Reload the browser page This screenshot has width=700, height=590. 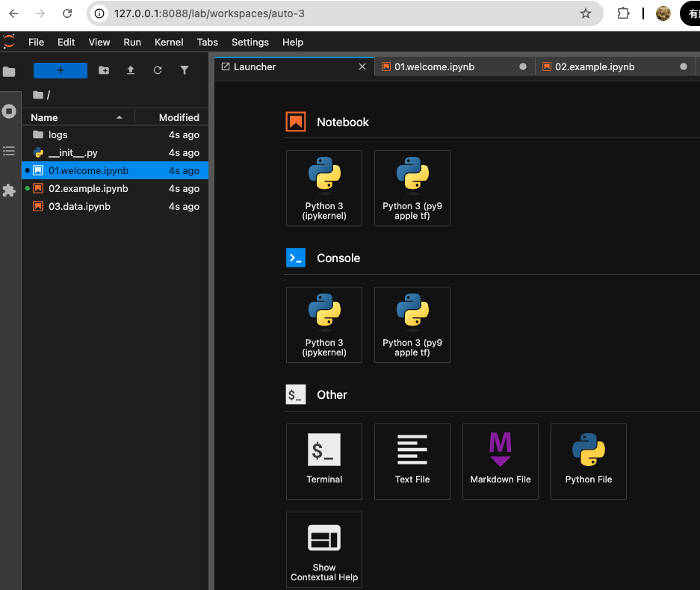[x=67, y=13]
